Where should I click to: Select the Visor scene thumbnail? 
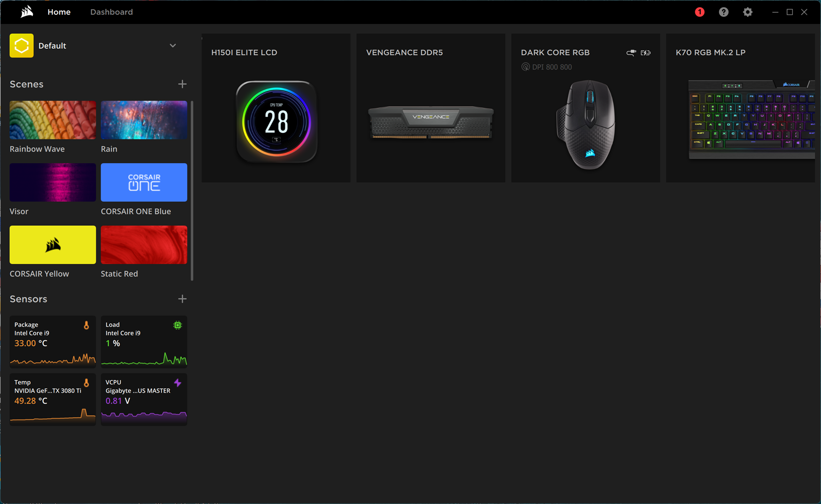53,182
